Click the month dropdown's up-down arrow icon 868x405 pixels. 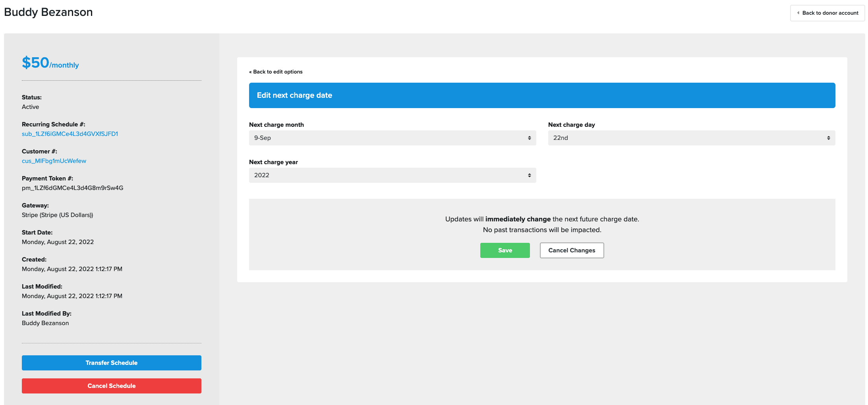pyautogui.click(x=529, y=138)
